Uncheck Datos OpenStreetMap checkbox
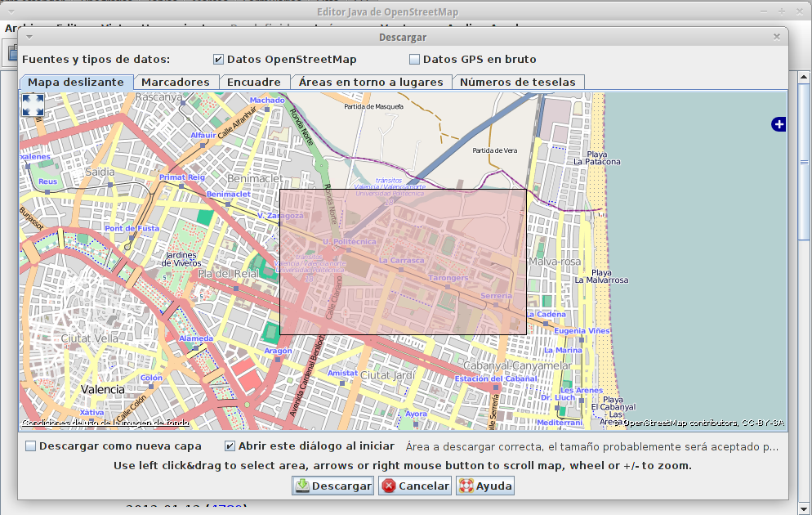 (218, 60)
